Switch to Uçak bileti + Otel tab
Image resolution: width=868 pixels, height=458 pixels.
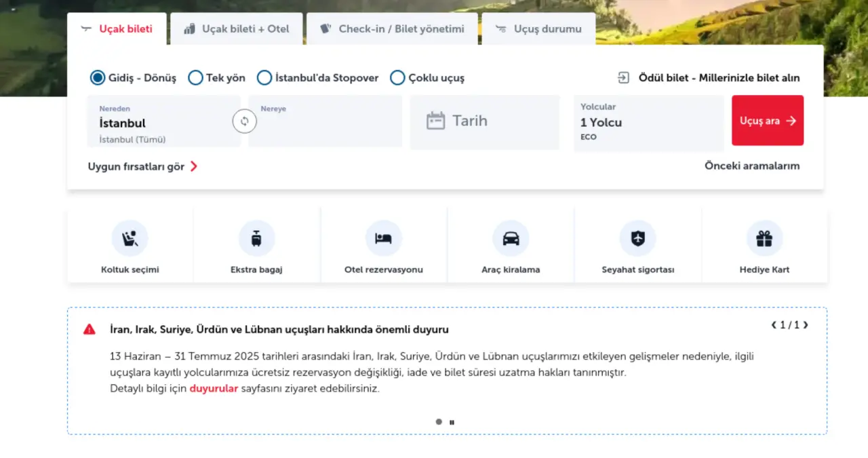[237, 29]
